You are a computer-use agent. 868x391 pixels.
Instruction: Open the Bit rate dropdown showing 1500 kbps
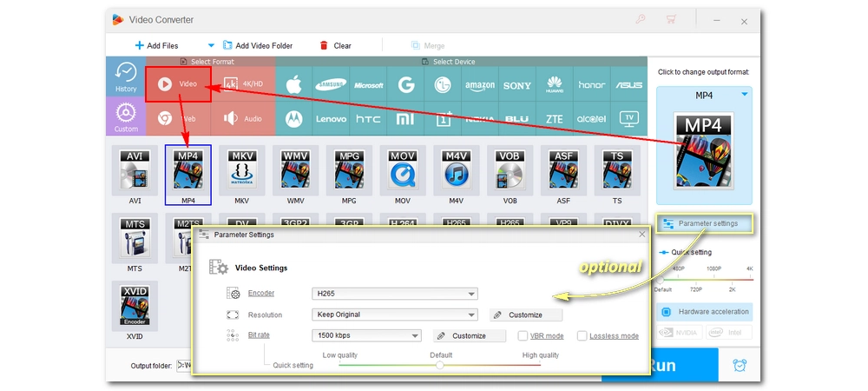pyautogui.click(x=366, y=335)
